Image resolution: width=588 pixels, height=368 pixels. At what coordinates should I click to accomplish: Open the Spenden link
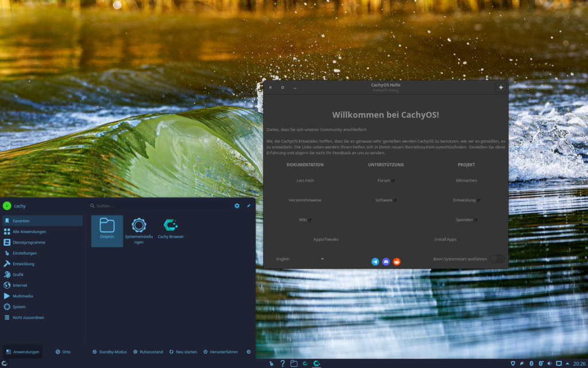pyautogui.click(x=466, y=220)
